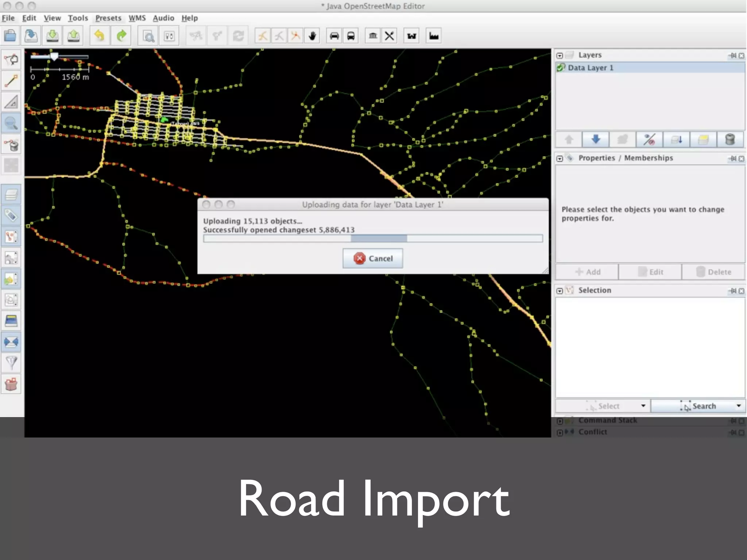
Task: Open the Search button dropdown arrow
Action: (x=738, y=406)
